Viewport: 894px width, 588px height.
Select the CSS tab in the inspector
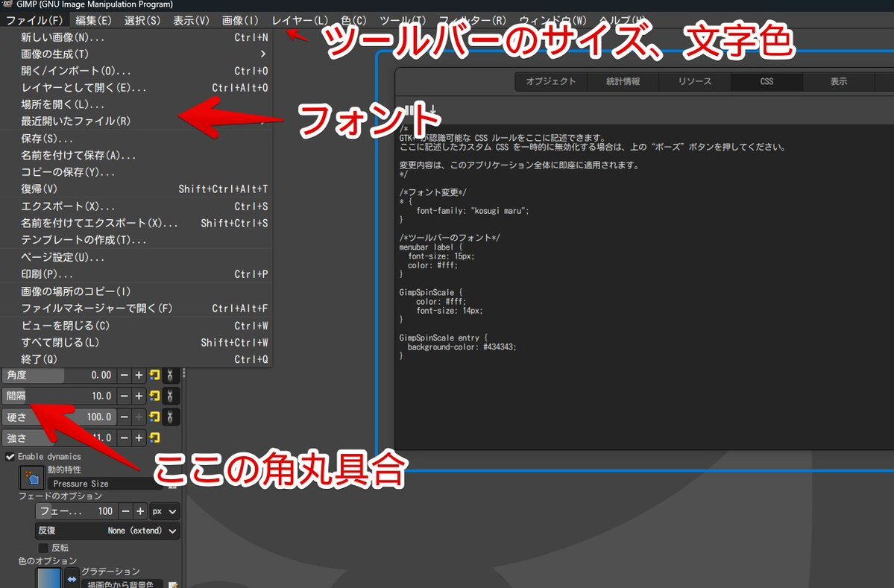(766, 81)
